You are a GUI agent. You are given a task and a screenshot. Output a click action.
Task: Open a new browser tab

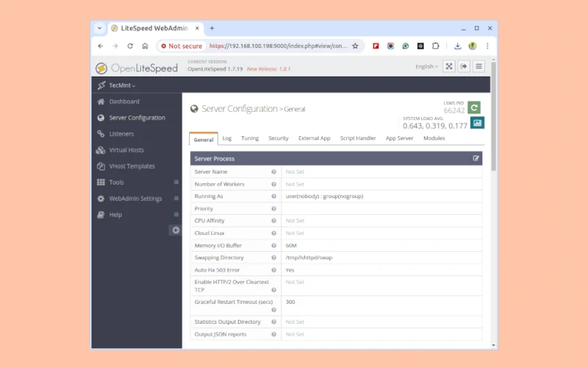pos(212,28)
